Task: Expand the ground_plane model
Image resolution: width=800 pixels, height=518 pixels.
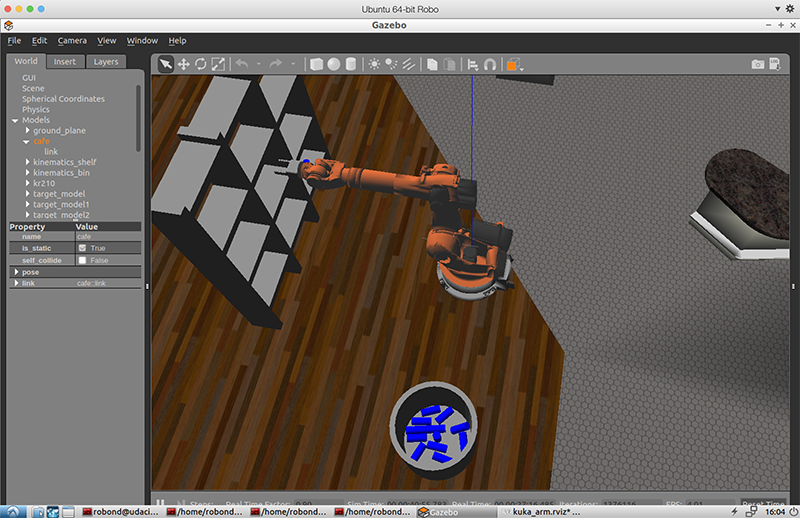Action: [x=28, y=131]
